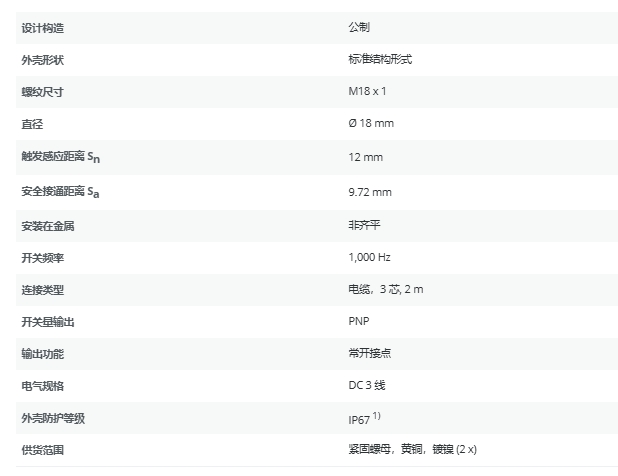This screenshot has width=618, height=476.
Task: Click the 螺纹尺寸 label
Action: point(42,92)
